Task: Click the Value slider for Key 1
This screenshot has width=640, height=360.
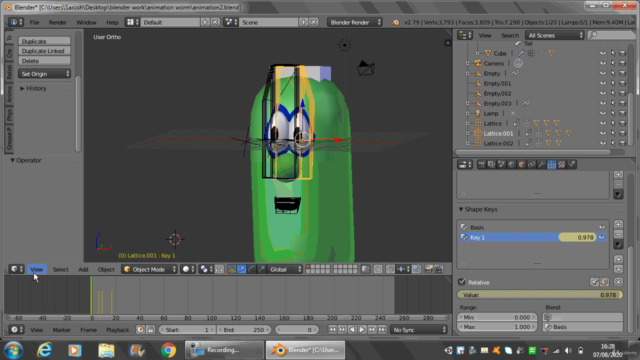Action: click(540, 295)
